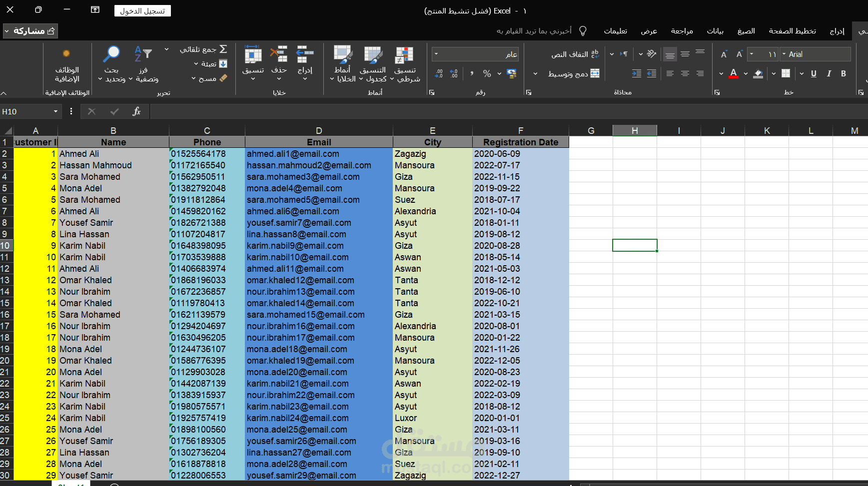
Task: Expand the borders dropdown arrow
Action: pos(774,73)
